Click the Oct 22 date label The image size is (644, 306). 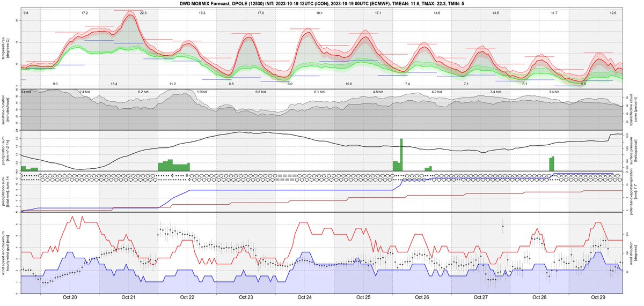point(188,297)
